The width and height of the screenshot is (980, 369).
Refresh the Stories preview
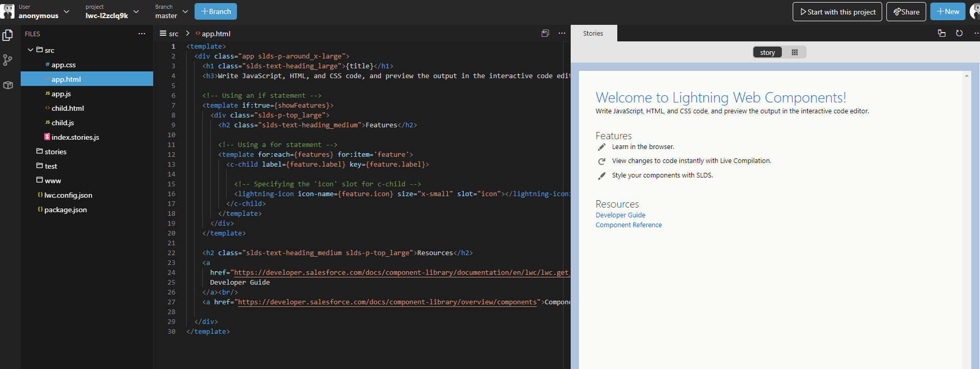point(959,33)
